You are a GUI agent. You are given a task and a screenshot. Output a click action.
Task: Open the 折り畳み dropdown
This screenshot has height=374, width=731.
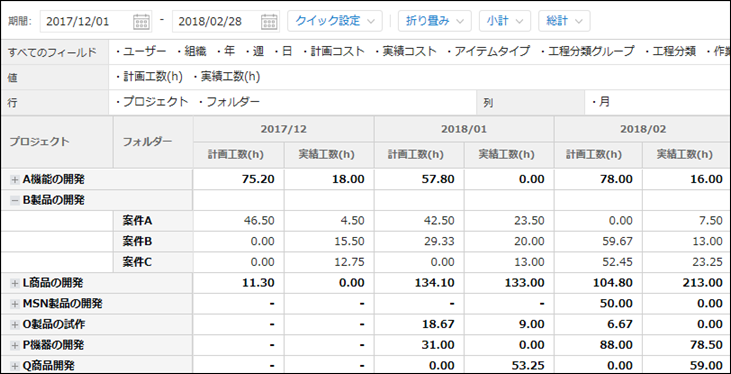point(434,21)
